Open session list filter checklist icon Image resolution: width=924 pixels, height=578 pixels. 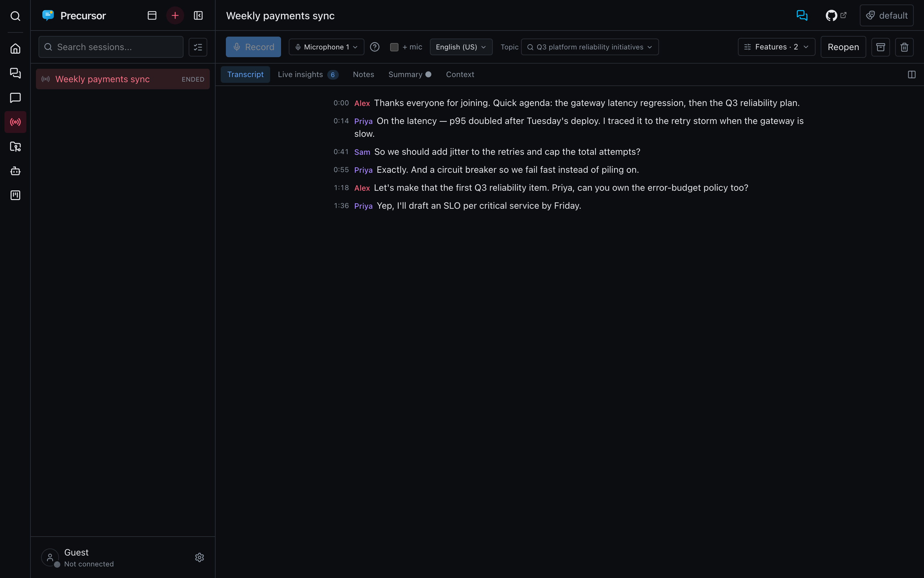pyautogui.click(x=198, y=47)
